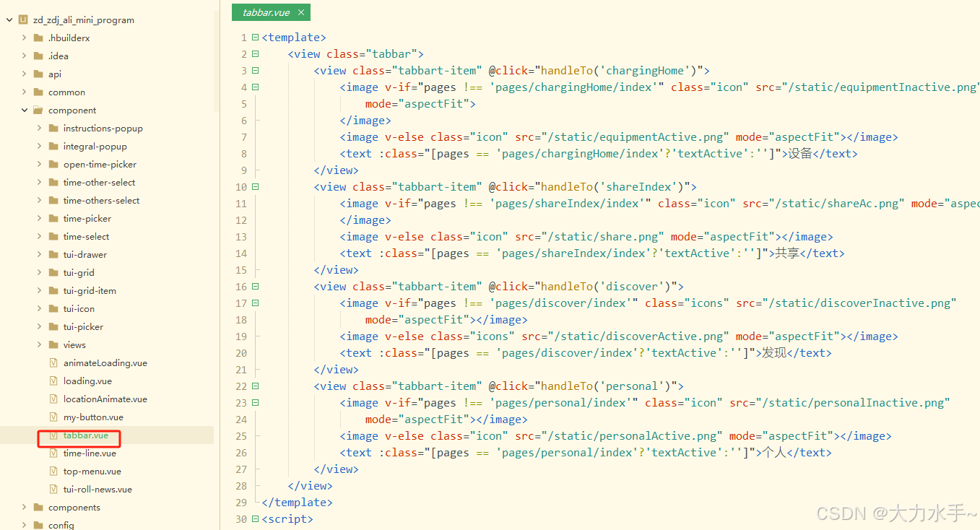Screen dimensions: 980x530
Task: Fold the personal view at line 22
Action: pyautogui.click(x=255, y=386)
